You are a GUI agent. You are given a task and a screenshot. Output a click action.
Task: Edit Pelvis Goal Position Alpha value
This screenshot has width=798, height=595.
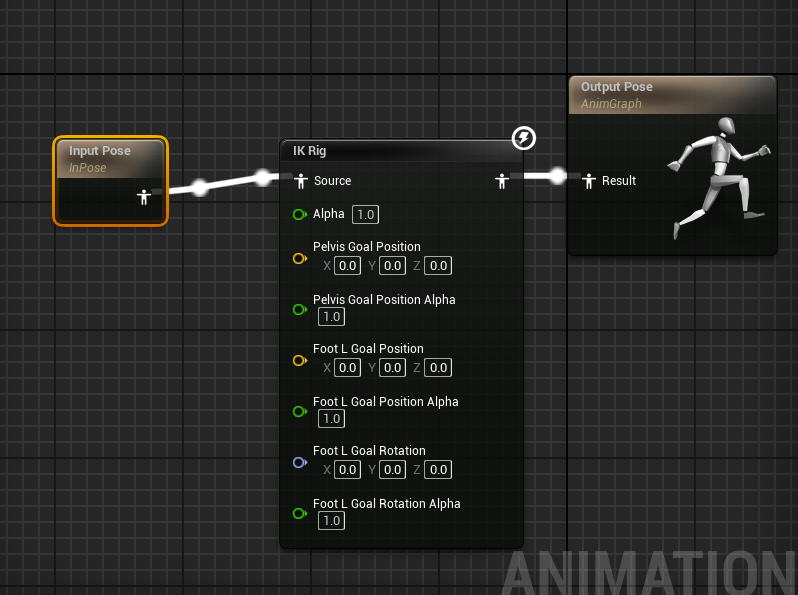pos(331,317)
